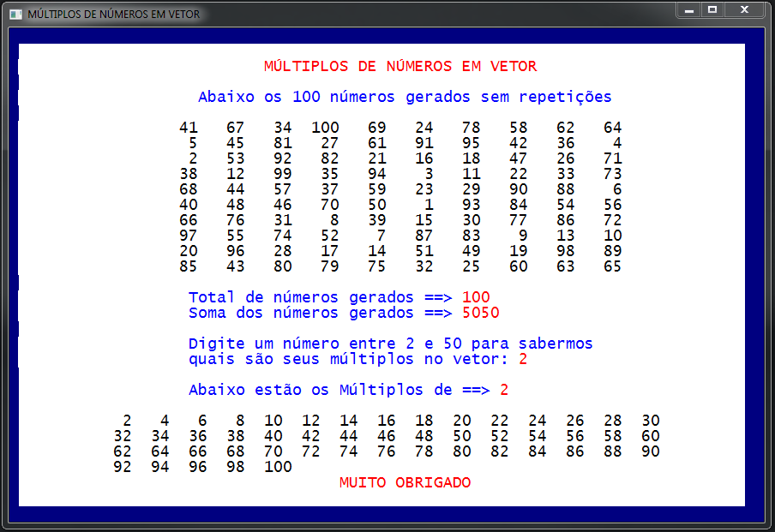
Task: Click number 89 in the generated grid
Action: pos(613,251)
